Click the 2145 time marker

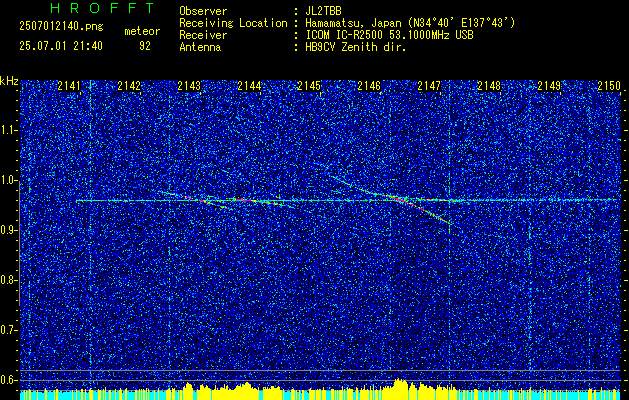[x=309, y=86]
